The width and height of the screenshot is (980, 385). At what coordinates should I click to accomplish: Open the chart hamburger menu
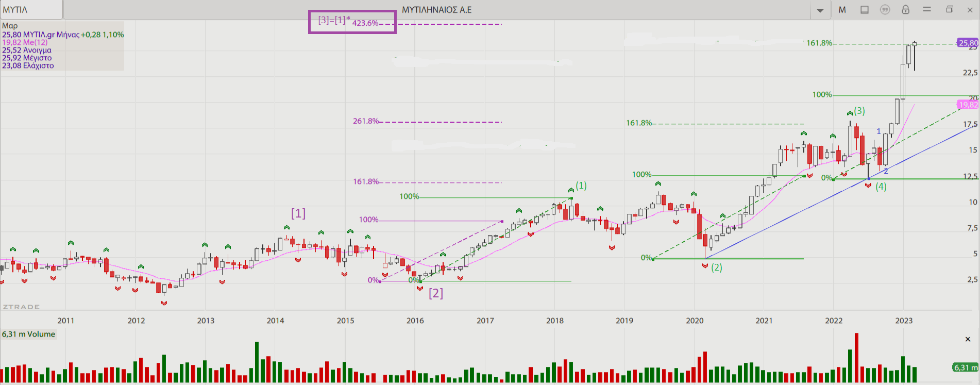coord(927,10)
